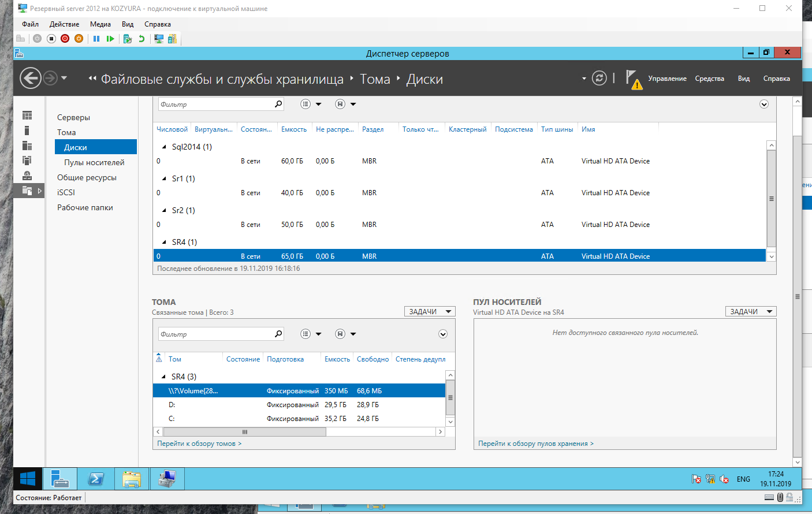This screenshot has height=514, width=812.
Task: Open the Файл menu
Action: coord(30,24)
